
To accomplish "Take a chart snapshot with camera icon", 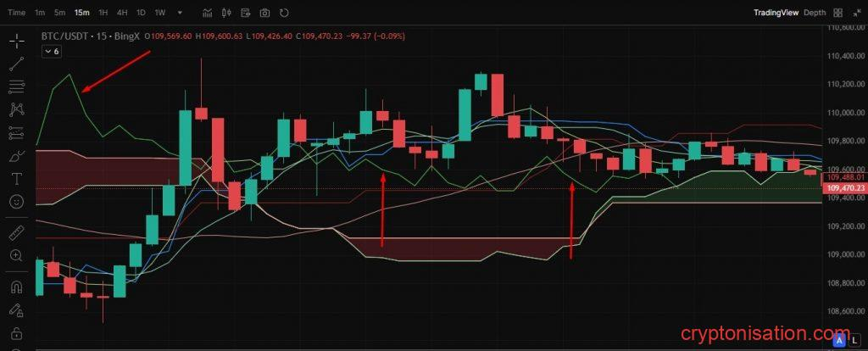I will [x=264, y=13].
